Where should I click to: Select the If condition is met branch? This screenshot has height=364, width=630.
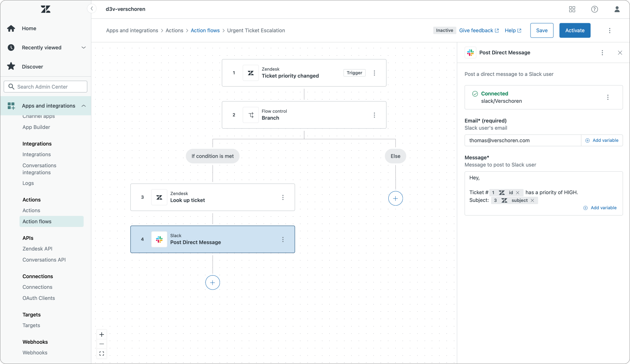click(x=213, y=156)
